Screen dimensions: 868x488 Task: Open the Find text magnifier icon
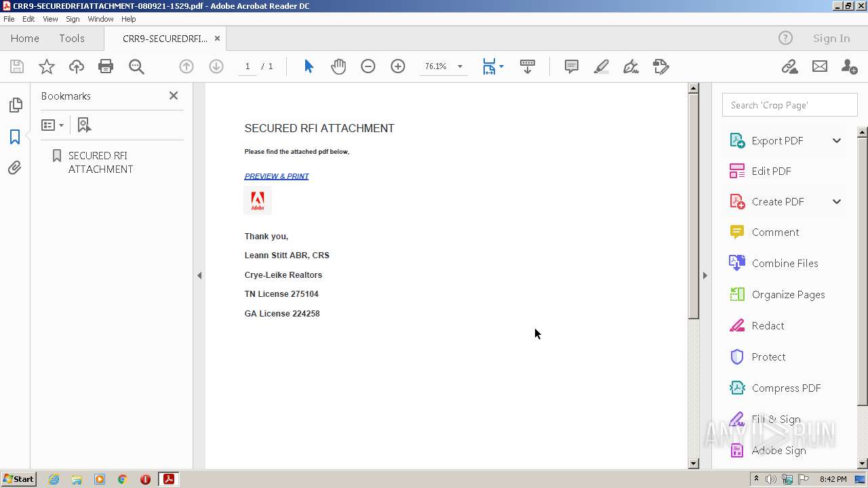pyautogui.click(x=136, y=66)
